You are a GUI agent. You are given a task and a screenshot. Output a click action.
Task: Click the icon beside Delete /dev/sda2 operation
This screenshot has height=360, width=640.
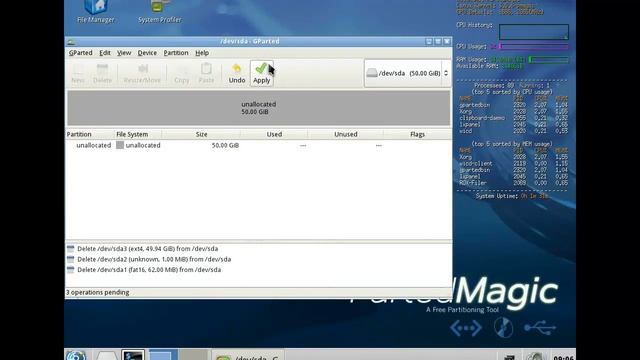71,259
